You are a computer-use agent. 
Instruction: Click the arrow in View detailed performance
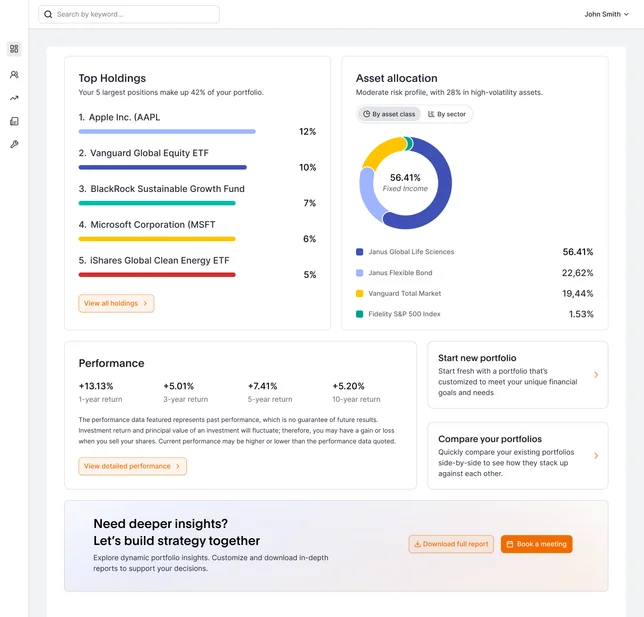178,466
